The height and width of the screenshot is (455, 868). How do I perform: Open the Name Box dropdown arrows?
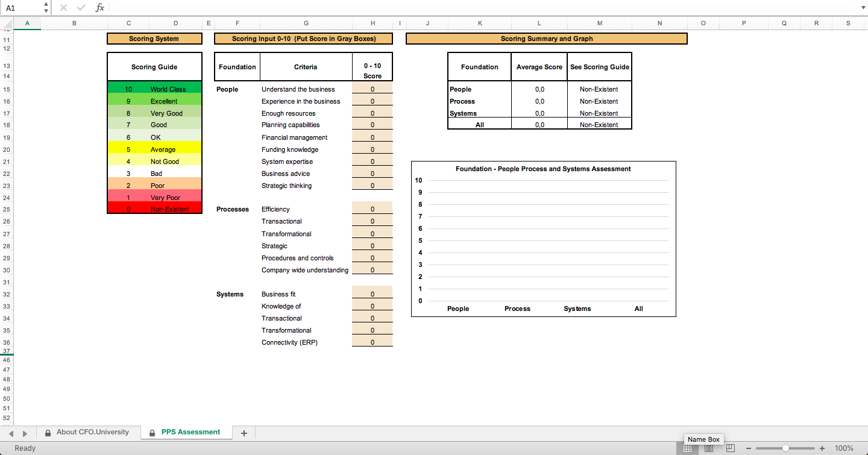pos(46,8)
